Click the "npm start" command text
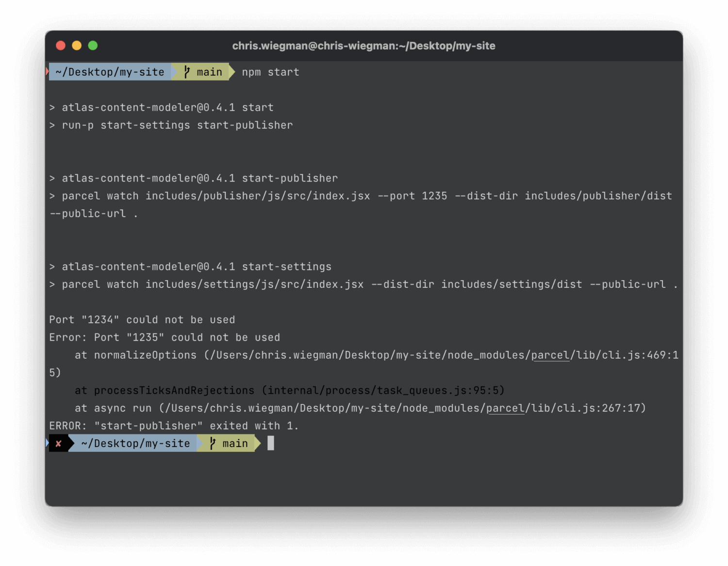Screen dimensions: 728x566 click(x=270, y=72)
